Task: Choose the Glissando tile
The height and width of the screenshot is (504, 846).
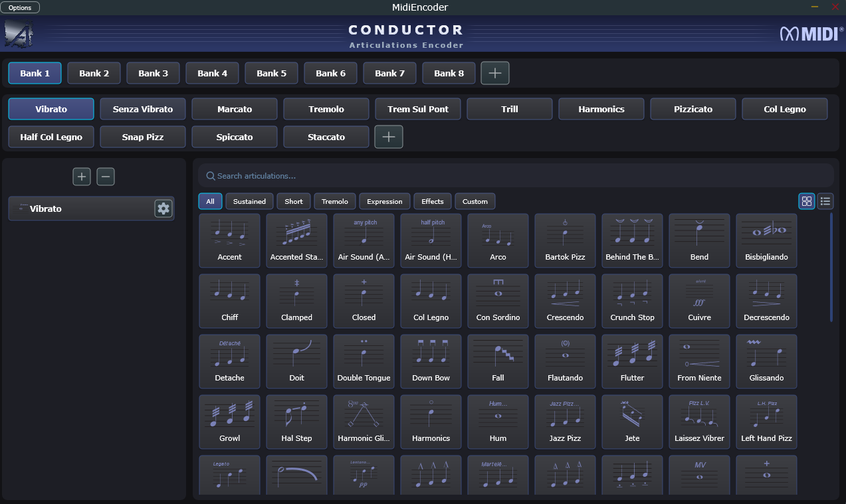Action: (766, 361)
